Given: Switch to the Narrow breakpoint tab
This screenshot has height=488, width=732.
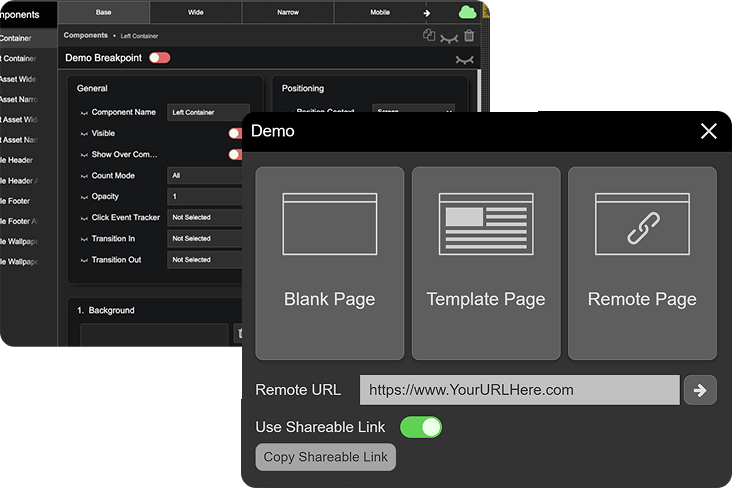Looking at the screenshot, I should 288,12.
